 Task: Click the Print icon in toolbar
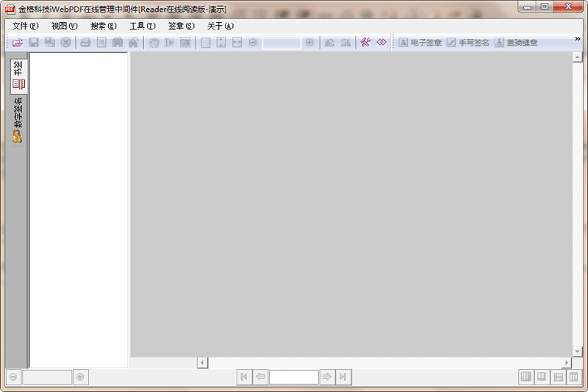tap(85, 43)
